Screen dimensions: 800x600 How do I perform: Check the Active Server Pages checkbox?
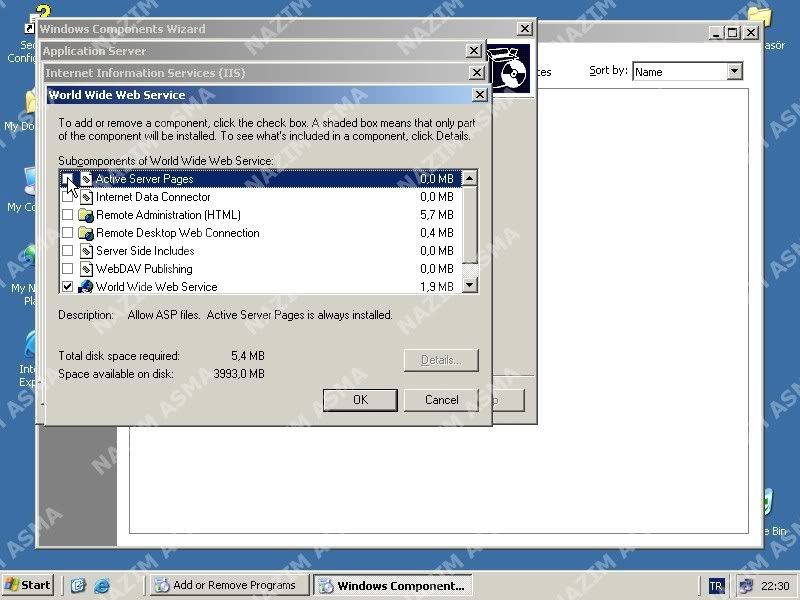(67, 179)
